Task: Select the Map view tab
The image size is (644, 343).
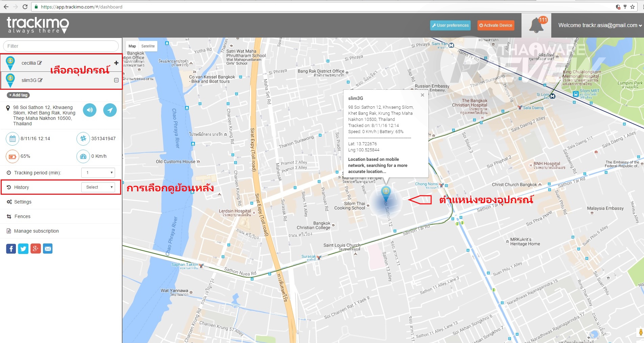Action: click(x=132, y=46)
